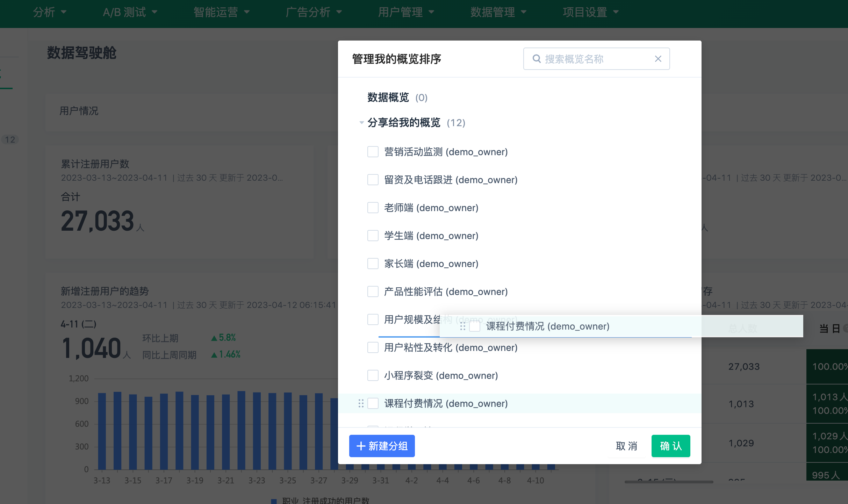848x504 pixels.
Task: Click the search magnifier icon in the dialog
Action: 537,59
